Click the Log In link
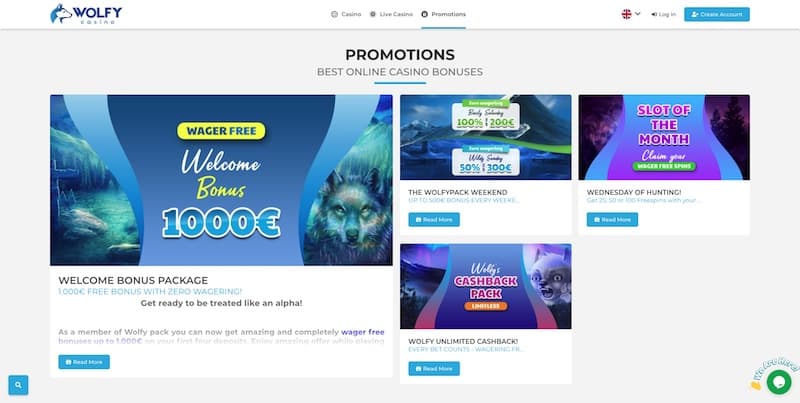800x403 pixels. click(x=664, y=14)
